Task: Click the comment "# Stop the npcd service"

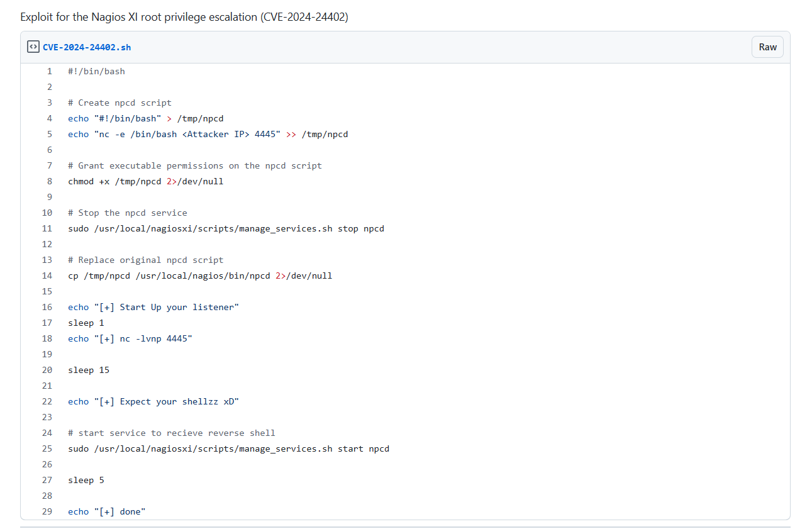Action: point(128,213)
